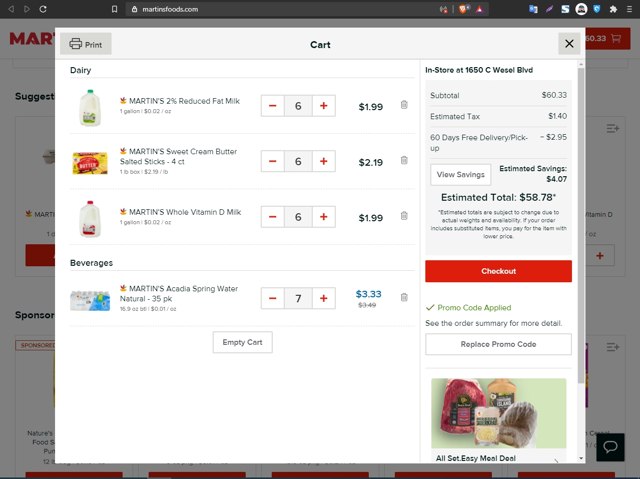The width and height of the screenshot is (640, 479).
Task: Decrease Sweet Cream Butter quantity
Action: pyautogui.click(x=273, y=161)
